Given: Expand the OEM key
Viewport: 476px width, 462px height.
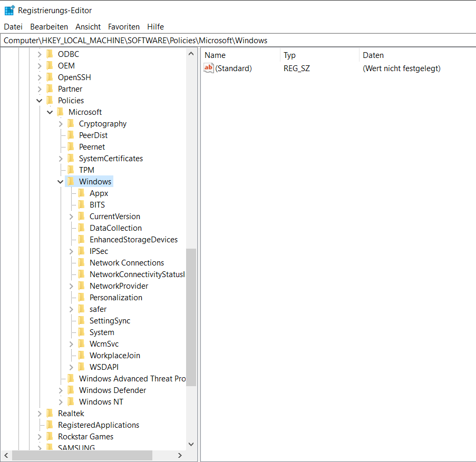Looking at the screenshot, I should (40, 66).
